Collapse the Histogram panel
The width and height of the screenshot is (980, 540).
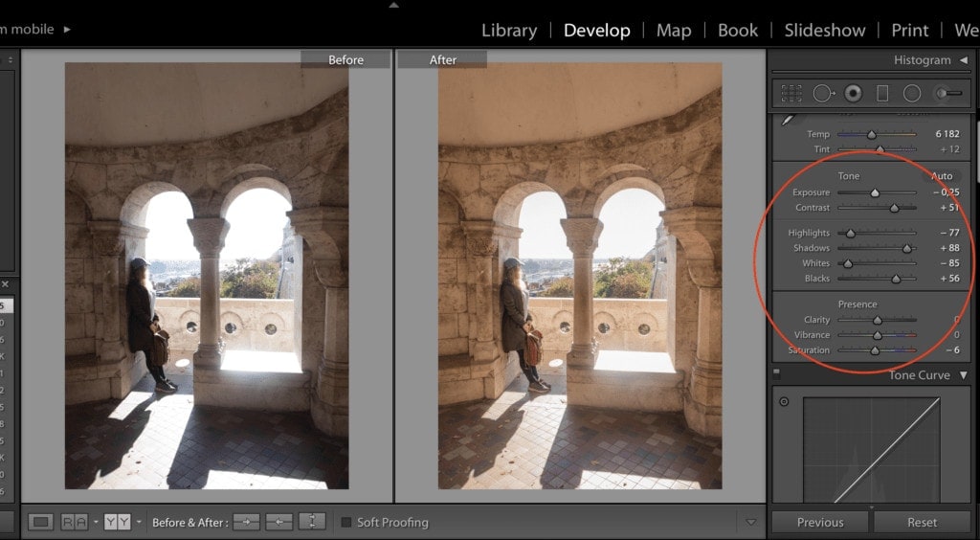963,60
